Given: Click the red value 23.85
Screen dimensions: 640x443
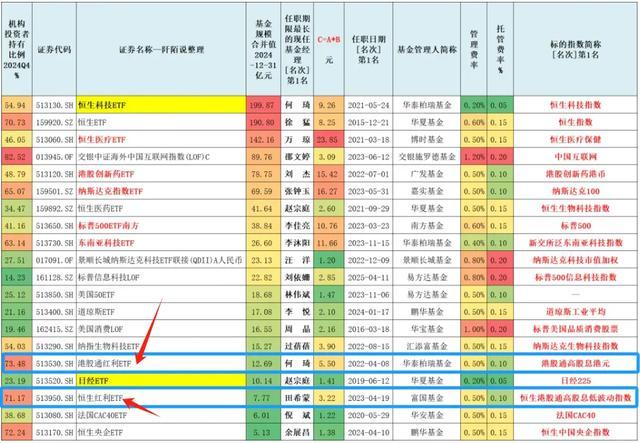Looking at the screenshot, I should point(329,140).
